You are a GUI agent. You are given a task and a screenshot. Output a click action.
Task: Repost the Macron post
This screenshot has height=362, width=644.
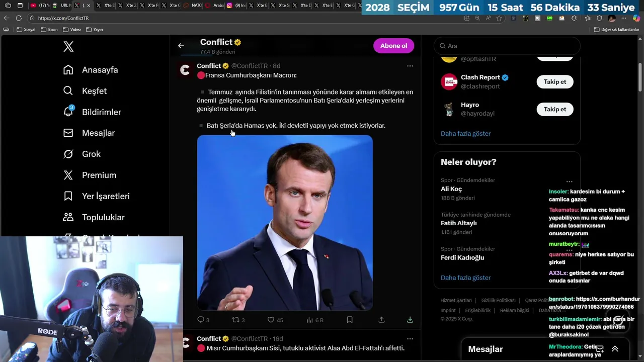pos(238,320)
